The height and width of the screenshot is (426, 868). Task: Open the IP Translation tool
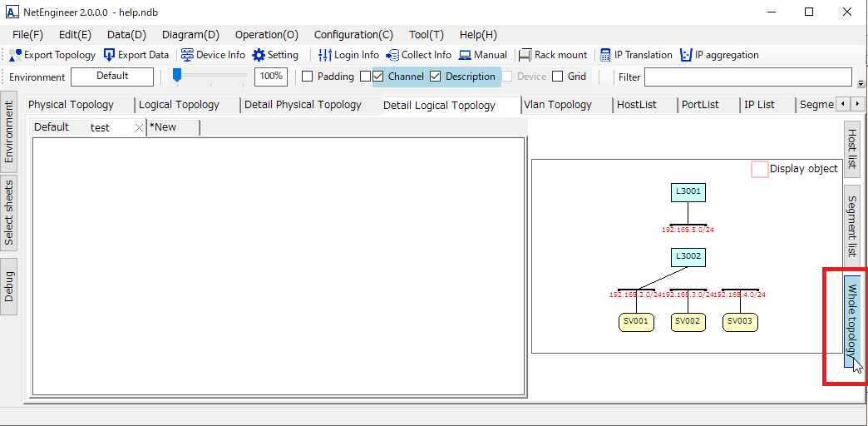click(605, 55)
